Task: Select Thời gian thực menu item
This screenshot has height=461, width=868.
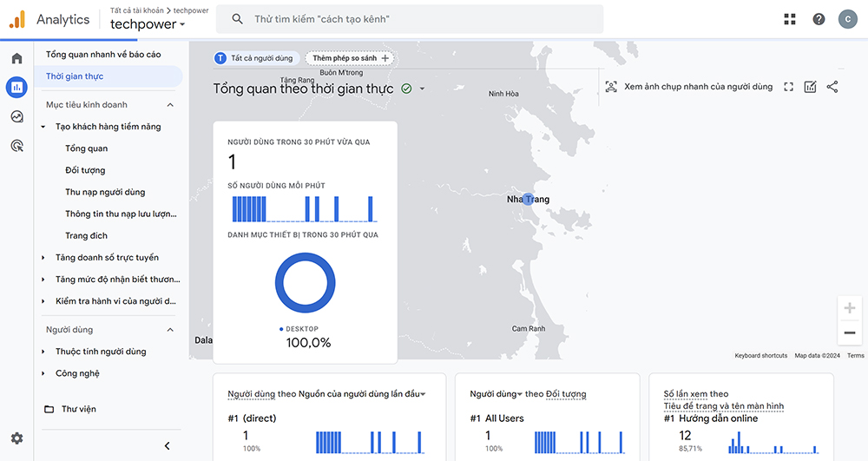Action: [75, 76]
